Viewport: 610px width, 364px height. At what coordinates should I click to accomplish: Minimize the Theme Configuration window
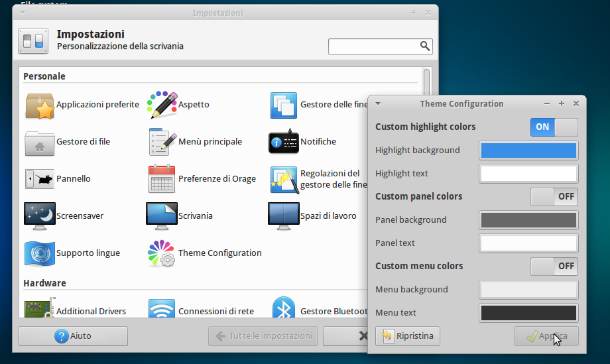tap(547, 103)
